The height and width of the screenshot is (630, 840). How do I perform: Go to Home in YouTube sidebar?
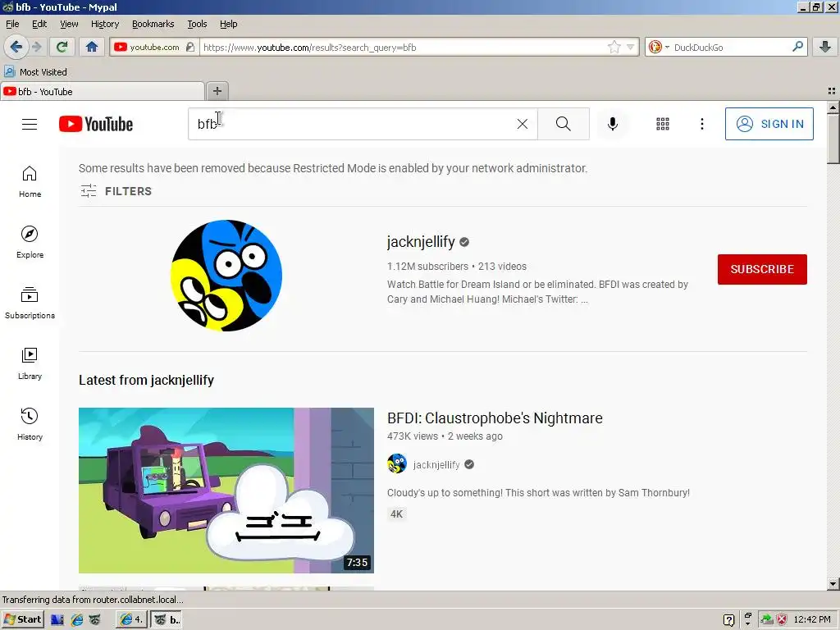coord(30,181)
